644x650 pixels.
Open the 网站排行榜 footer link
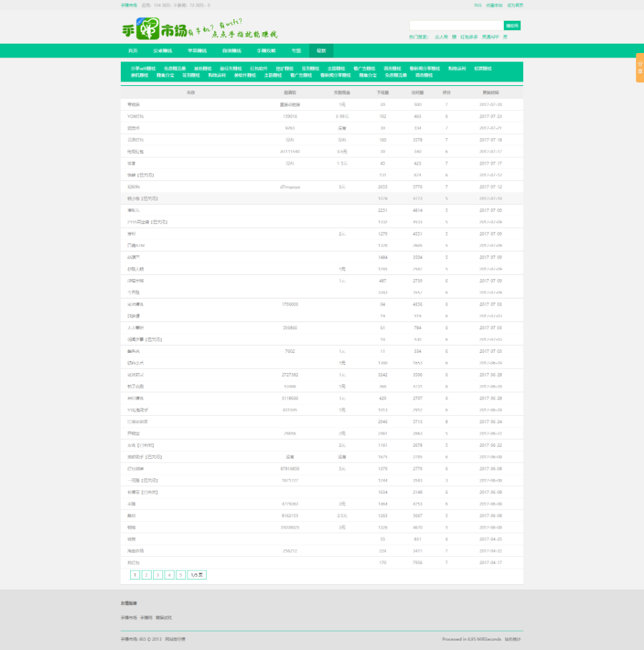tap(175, 639)
